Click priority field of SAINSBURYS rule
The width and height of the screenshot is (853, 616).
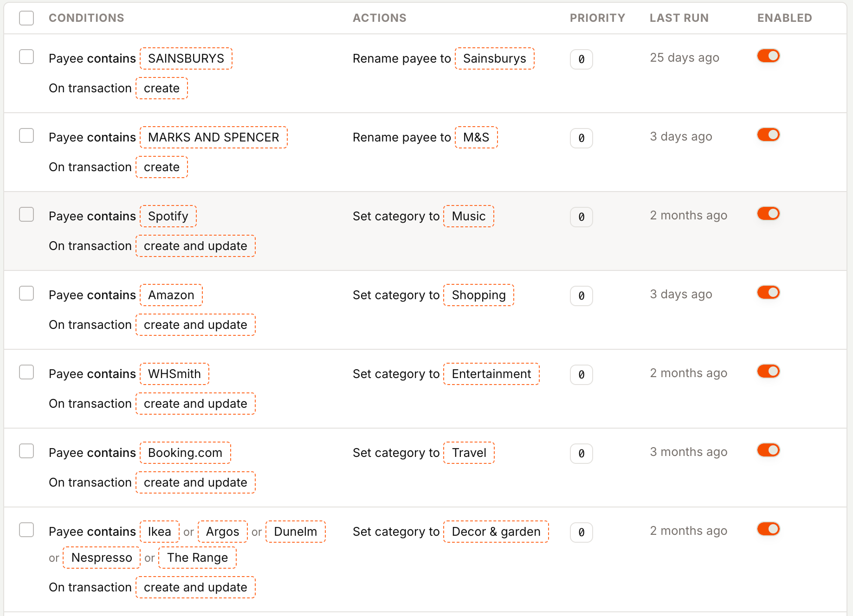click(x=582, y=59)
